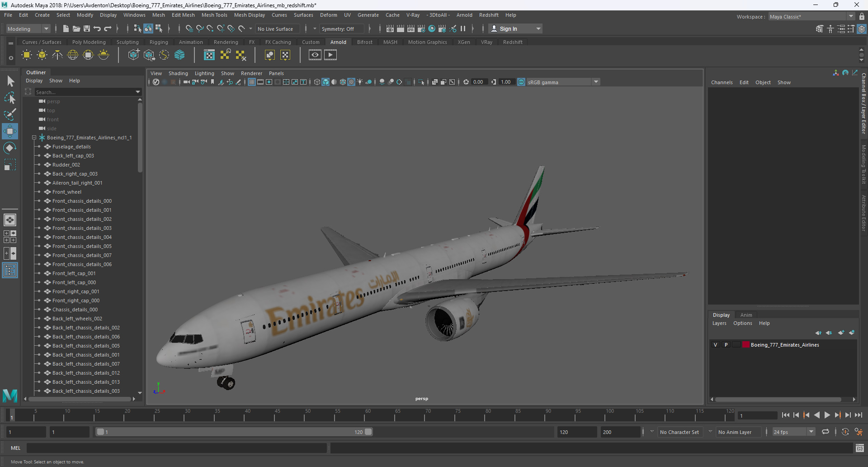Create Arnold Skydome Light from shelf
868x467 pixels.
(x=73, y=55)
